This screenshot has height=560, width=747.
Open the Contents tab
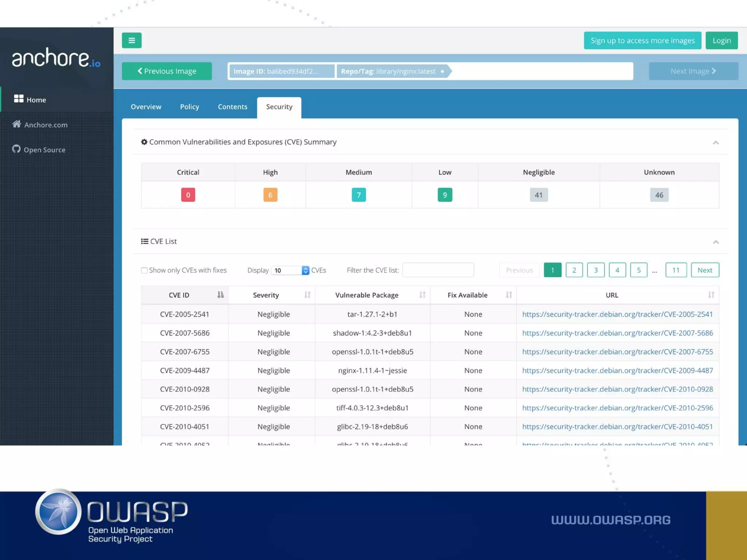(x=232, y=107)
